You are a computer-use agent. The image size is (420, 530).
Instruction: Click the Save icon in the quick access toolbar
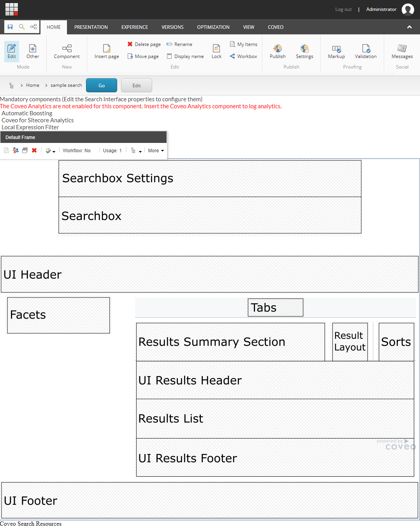tap(10, 26)
